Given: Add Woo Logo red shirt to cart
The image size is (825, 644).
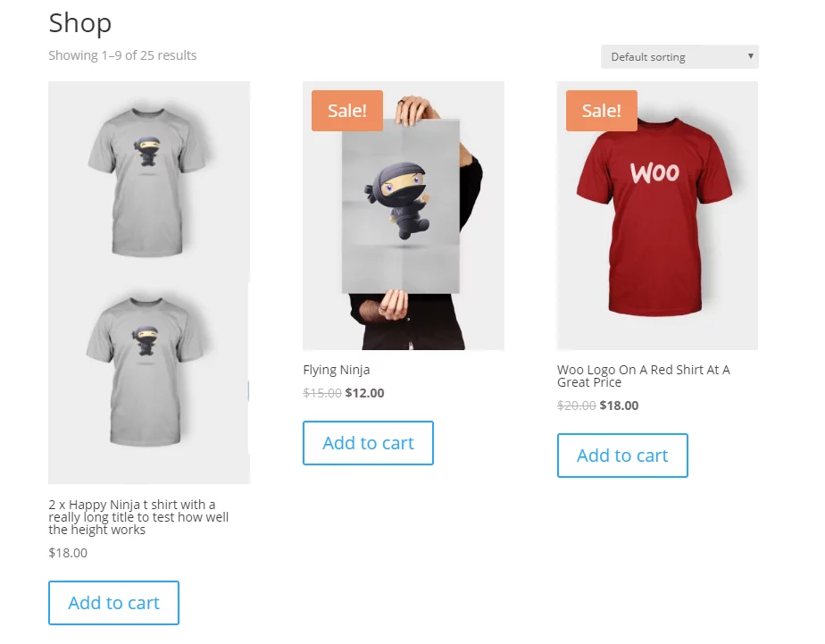Looking at the screenshot, I should pyautogui.click(x=622, y=456).
